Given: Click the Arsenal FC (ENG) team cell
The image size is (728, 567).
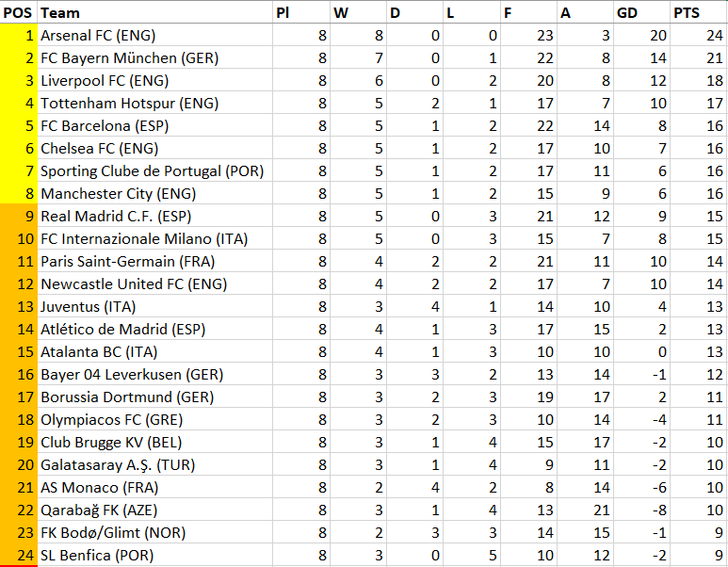Looking at the screenshot, I should 155,35.
